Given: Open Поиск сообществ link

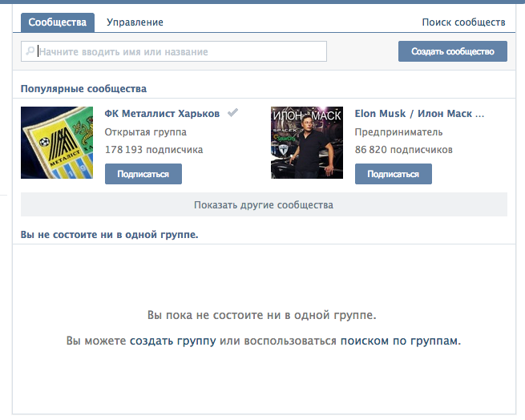Looking at the screenshot, I should pyautogui.click(x=463, y=22).
